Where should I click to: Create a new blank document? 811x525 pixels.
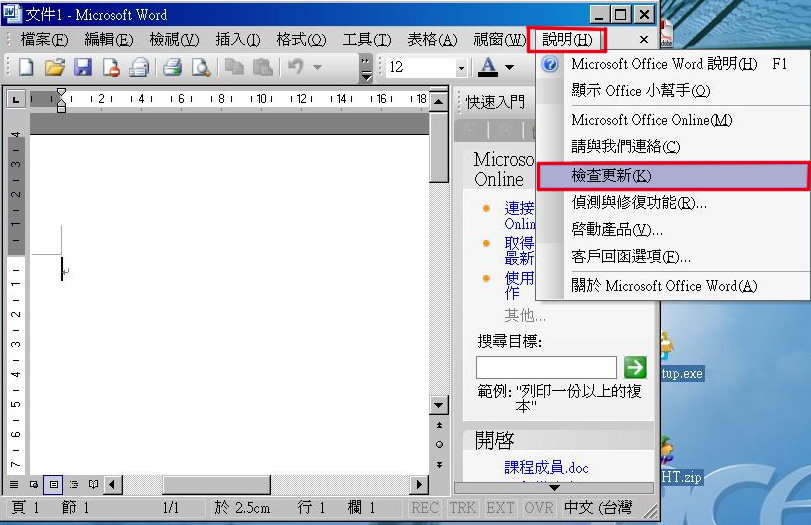(x=26, y=67)
